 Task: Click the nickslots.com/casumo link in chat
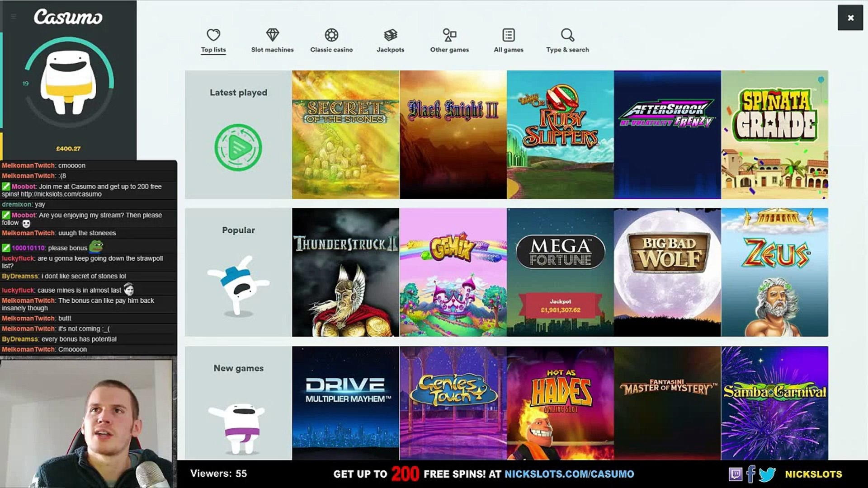click(61, 194)
